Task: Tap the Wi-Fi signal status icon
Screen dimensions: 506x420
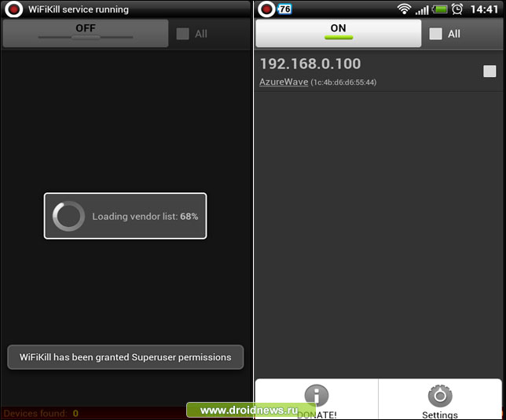Action: coord(404,9)
